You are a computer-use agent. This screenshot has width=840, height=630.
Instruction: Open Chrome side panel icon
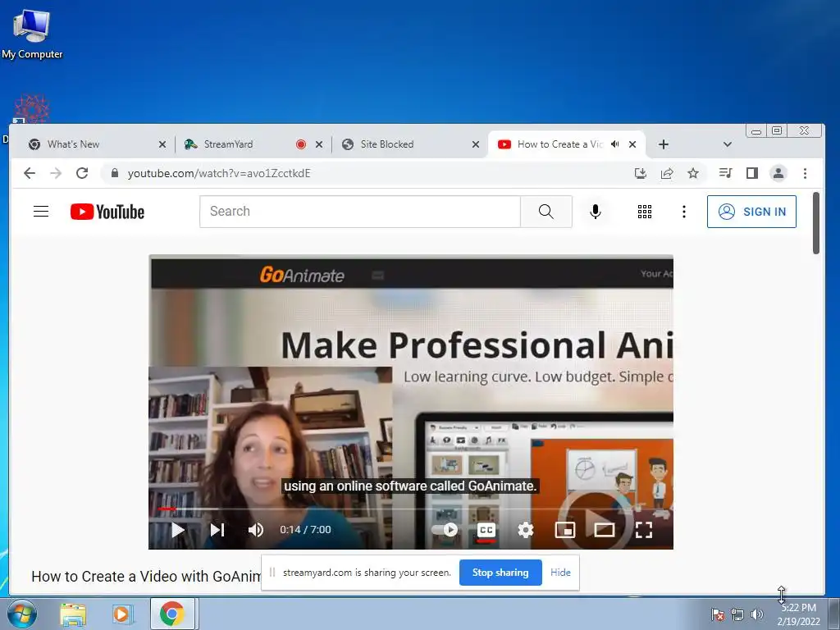[x=752, y=173]
